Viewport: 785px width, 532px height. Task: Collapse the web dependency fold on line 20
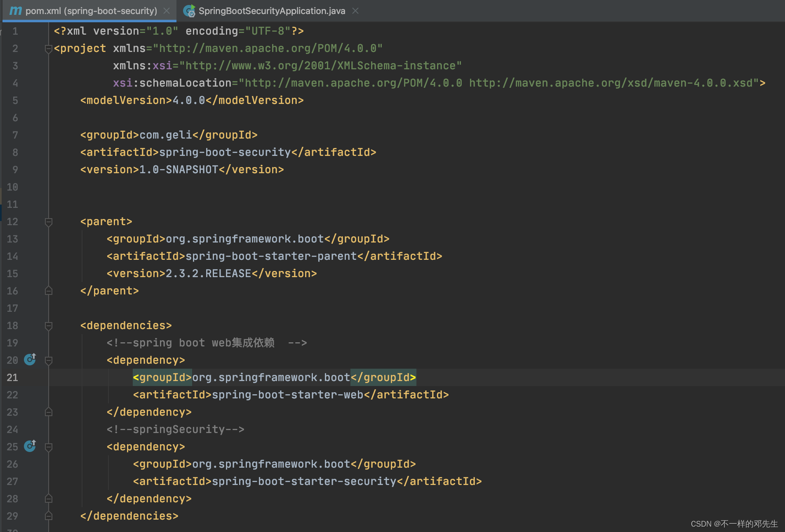pos(48,361)
